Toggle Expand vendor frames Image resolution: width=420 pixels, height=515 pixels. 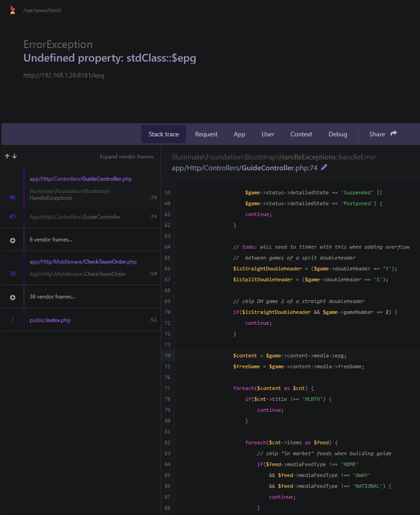(x=126, y=157)
